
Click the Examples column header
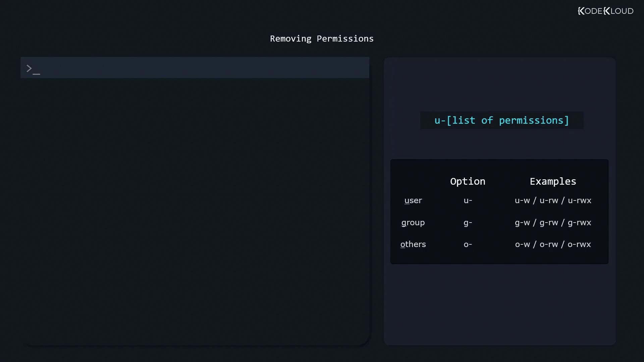[x=553, y=181]
